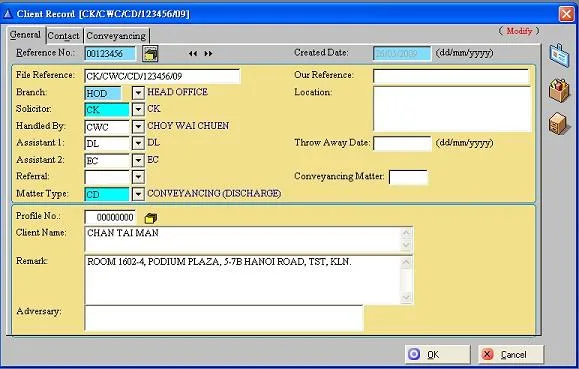
Task: Open the Referral dropdown arrow
Action: coord(138,177)
